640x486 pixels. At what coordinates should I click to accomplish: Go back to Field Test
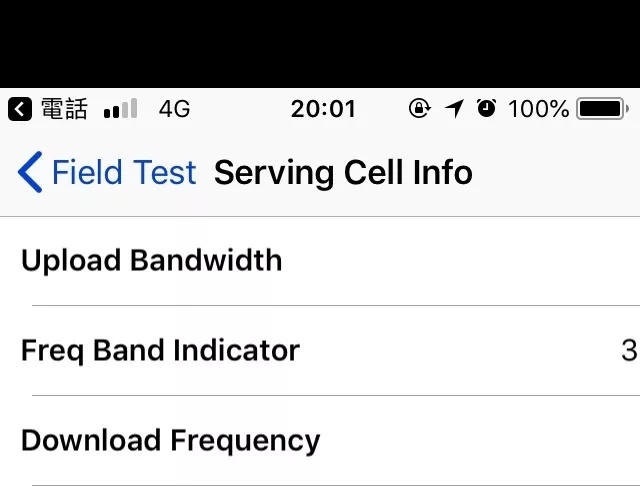click(x=108, y=173)
